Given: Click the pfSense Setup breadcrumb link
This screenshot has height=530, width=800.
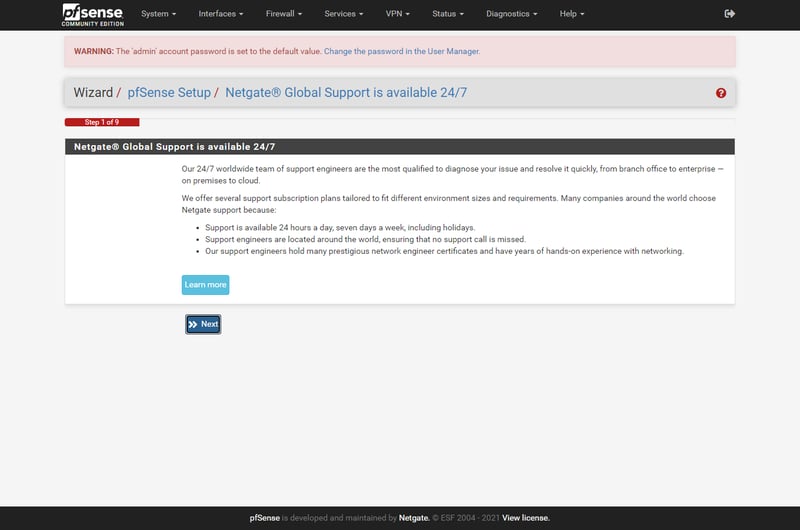Looking at the screenshot, I should click(169, 93).
